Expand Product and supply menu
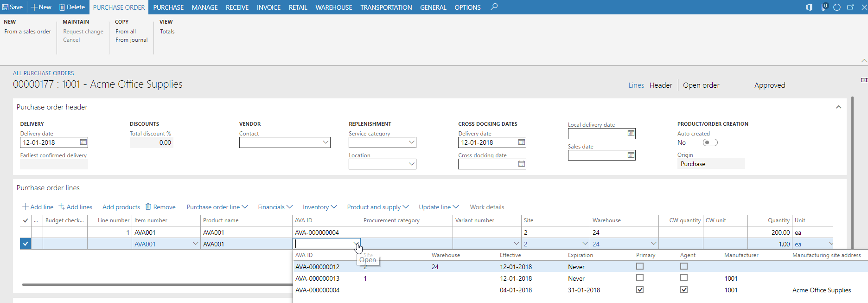Screen dimensions: 868x303 [x=378, y=207]
